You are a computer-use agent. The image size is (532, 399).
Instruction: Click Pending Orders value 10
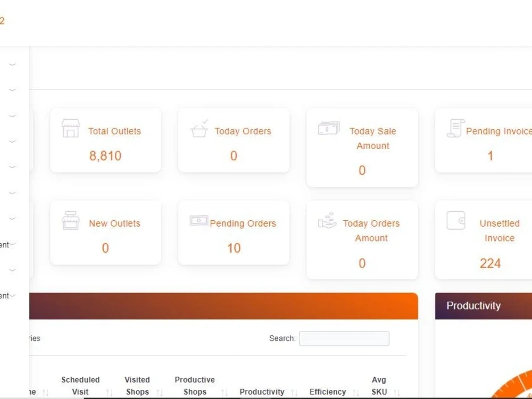234,248
